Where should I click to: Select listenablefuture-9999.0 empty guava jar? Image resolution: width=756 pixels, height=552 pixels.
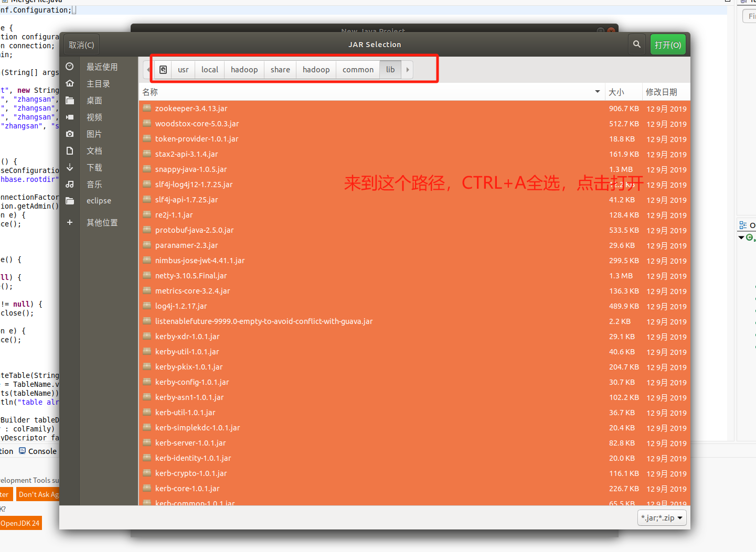tap(414, 321)
